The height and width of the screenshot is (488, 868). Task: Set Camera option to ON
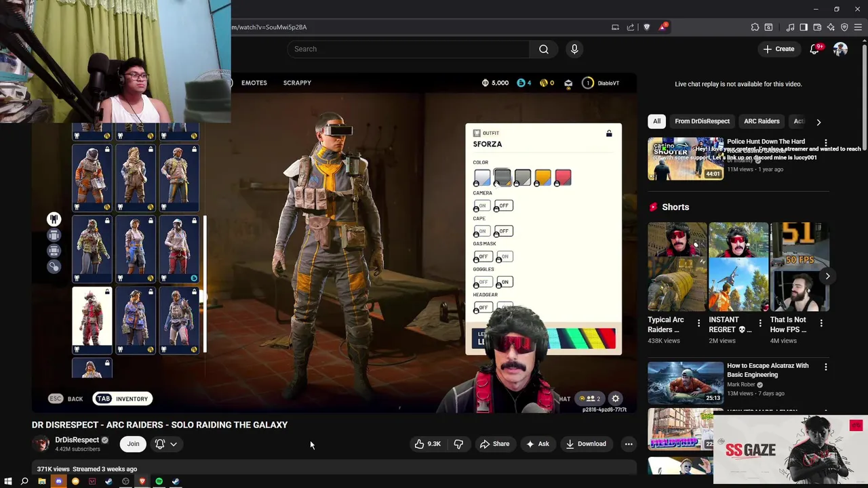[x=481, y=205]
